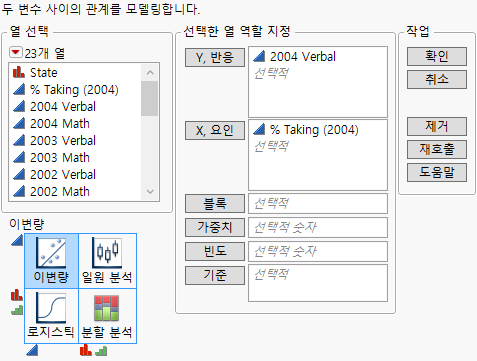The width and height of the screenshot is (477, 361).
Task: Select 2003 Math in column list
Action: 60,157
